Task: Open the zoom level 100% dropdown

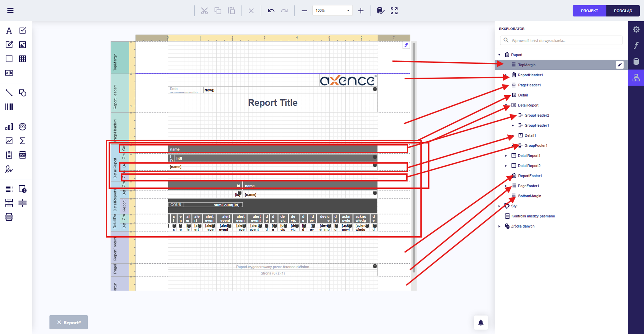Action: click(348, 11)
